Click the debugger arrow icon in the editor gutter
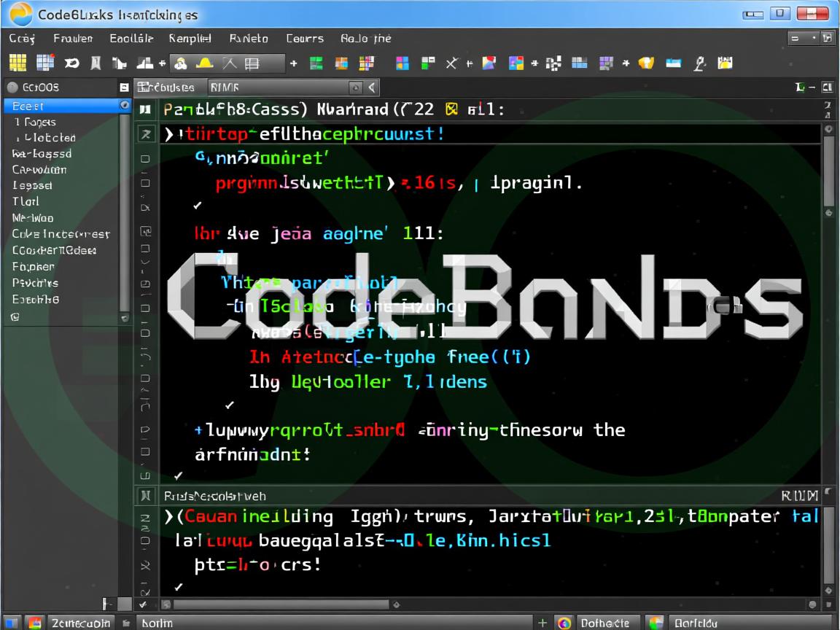 click(147, 134)
